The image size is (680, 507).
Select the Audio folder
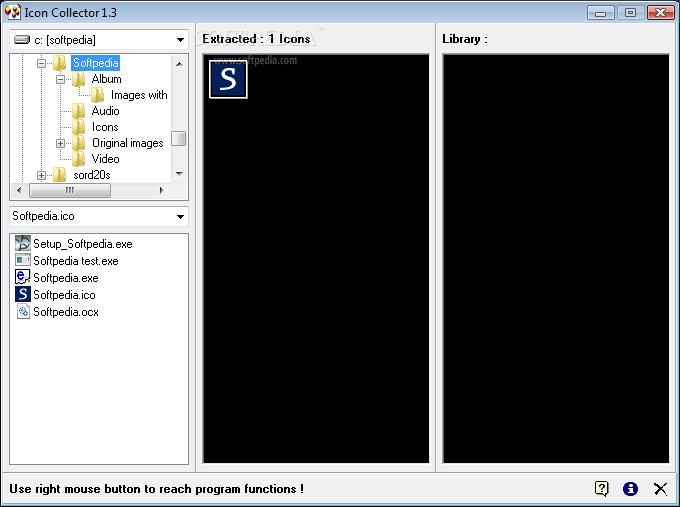[x=105, y=111]
